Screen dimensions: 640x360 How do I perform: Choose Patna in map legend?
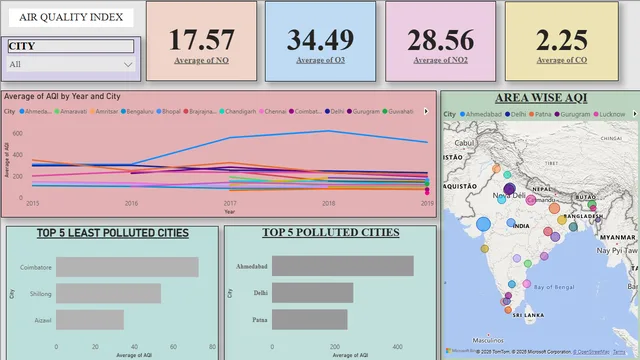coord(540,114)
